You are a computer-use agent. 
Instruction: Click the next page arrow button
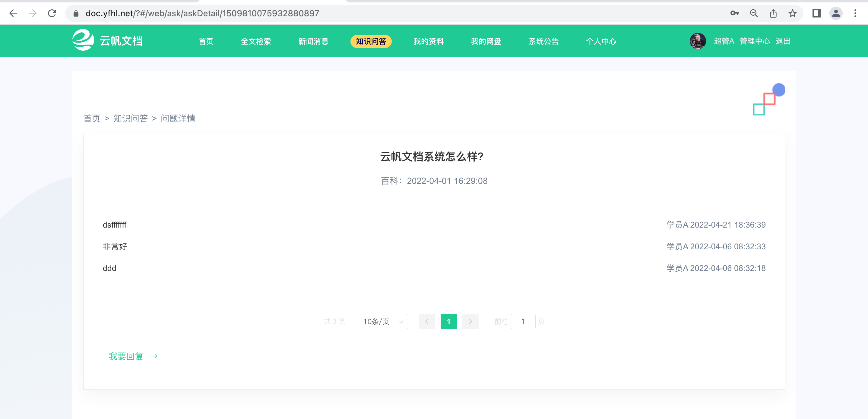[x=470, y=321]
